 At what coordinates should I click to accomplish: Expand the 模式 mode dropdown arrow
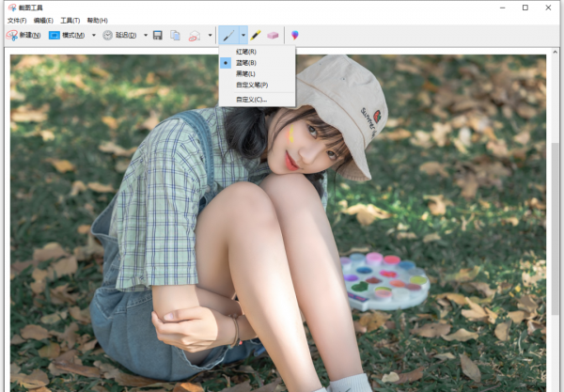pos(93,35)
